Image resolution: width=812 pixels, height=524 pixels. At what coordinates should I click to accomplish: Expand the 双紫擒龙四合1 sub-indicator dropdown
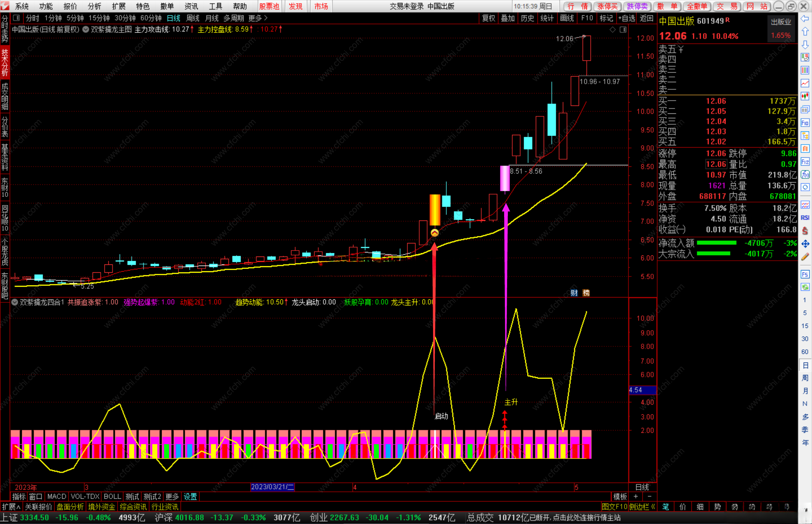[15, 302]
